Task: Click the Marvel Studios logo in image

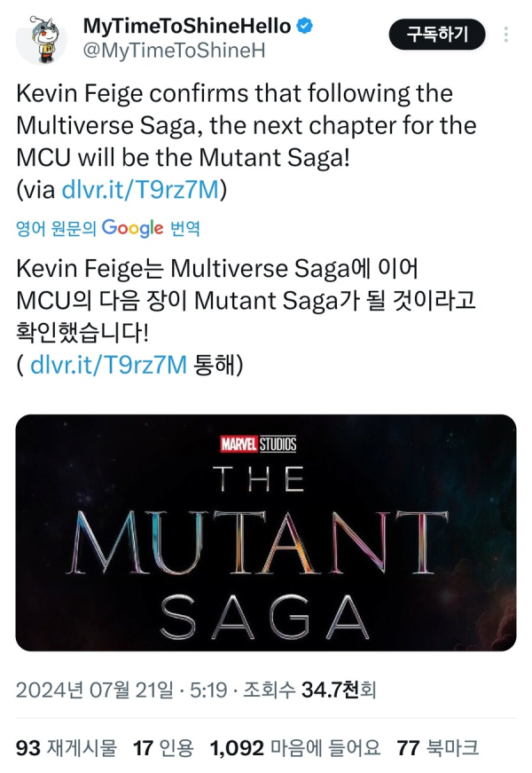Action: tap(258, 444)
